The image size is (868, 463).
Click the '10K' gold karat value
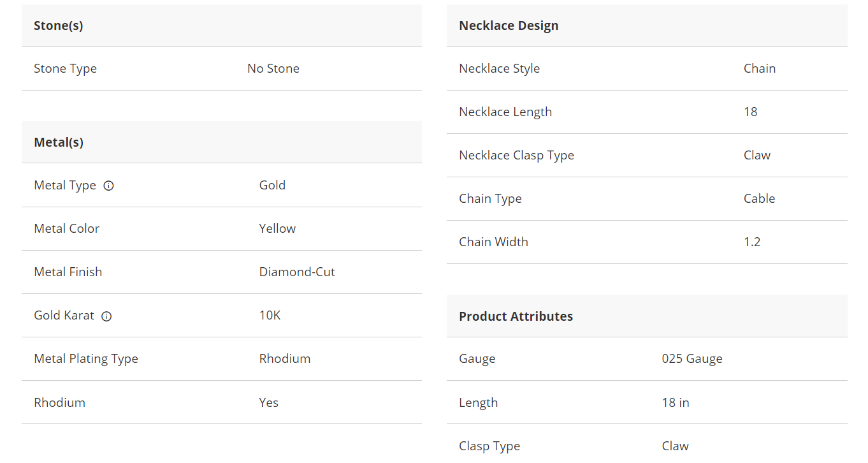(x=270, y=315)
